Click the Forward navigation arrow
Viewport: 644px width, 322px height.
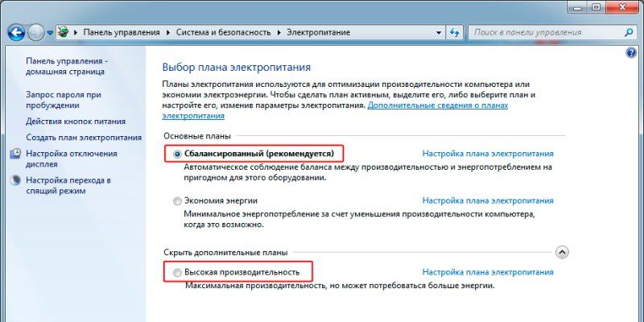click(x=36, y=32)
